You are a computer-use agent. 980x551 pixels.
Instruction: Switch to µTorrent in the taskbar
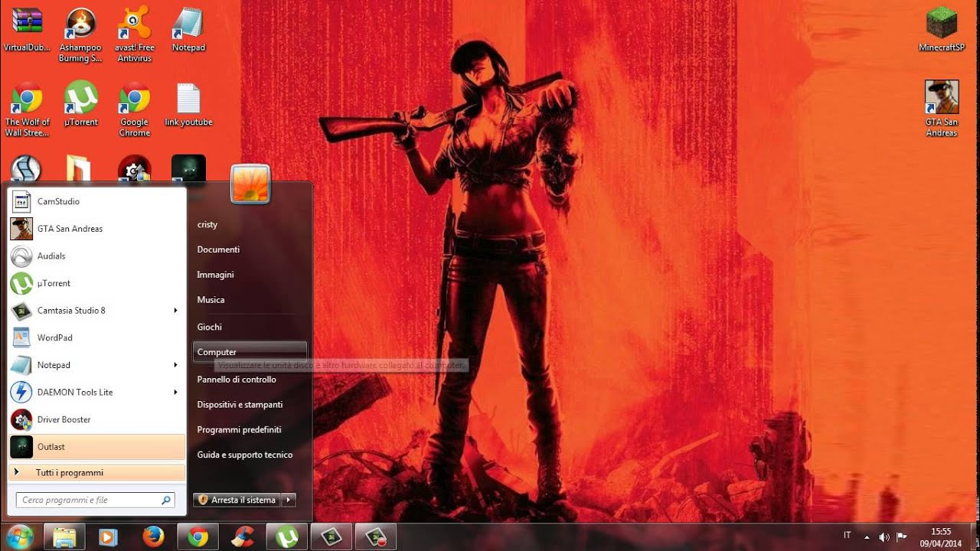[287, 537]
